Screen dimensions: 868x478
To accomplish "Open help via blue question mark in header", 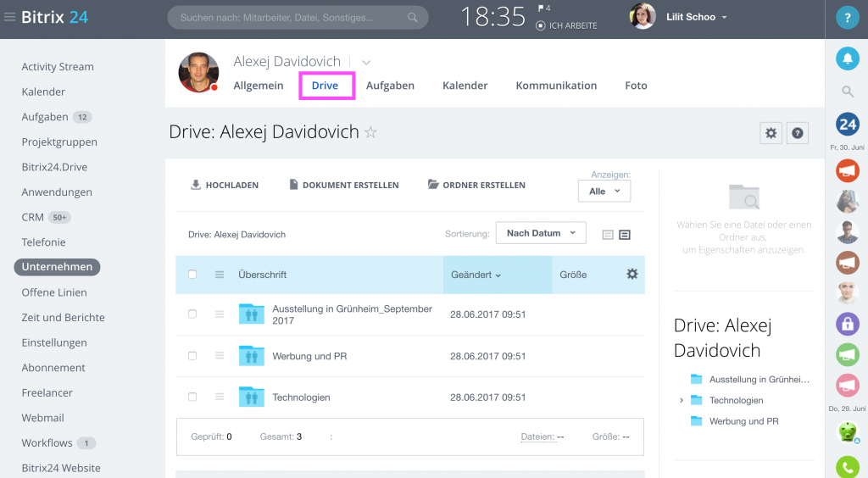I will click(x=847, y=18).
